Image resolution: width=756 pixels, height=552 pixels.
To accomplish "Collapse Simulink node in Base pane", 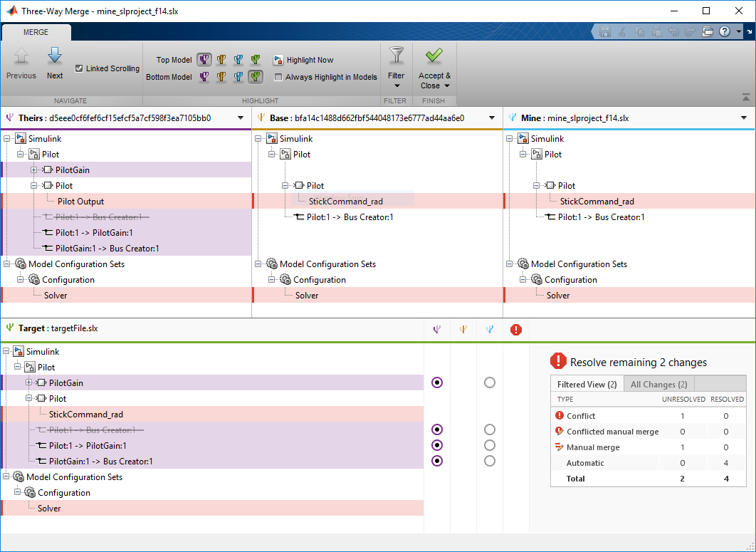I will pos(258,138).
